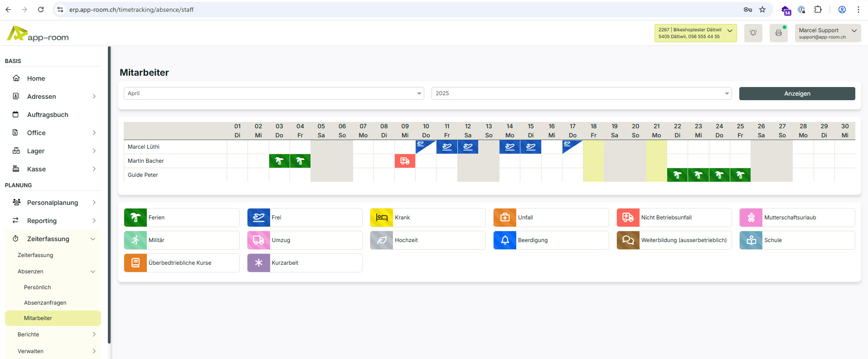Expand the Personalplanung sidebar section
Viewport: 868px width, 359px height.
53,203
